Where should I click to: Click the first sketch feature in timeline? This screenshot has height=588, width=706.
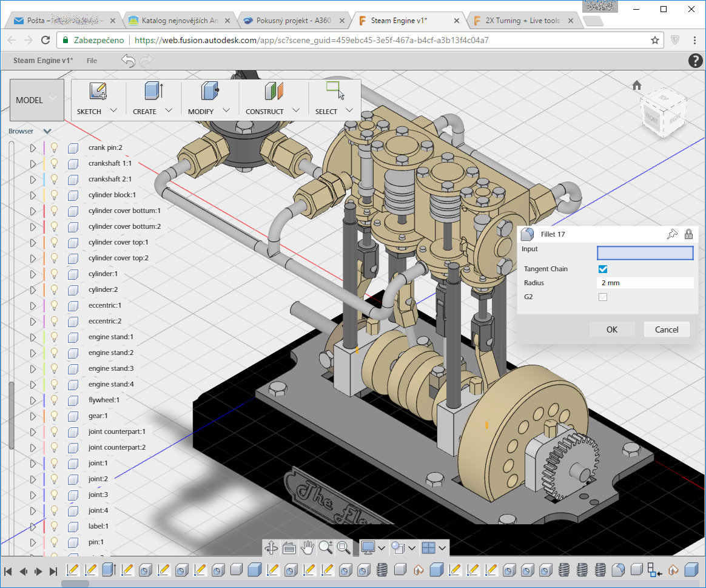(73, 570)
